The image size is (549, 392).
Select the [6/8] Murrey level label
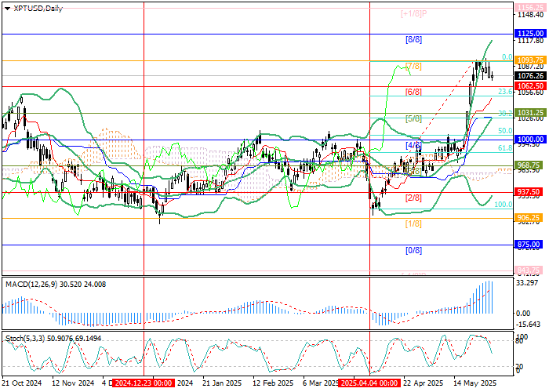click(x=413, y=92)
